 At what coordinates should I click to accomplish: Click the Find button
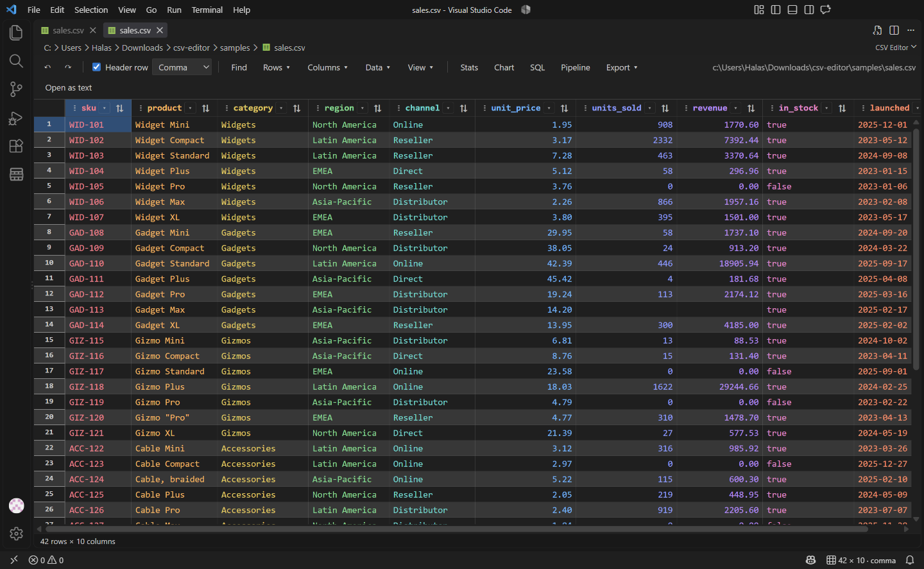(239, 67)
